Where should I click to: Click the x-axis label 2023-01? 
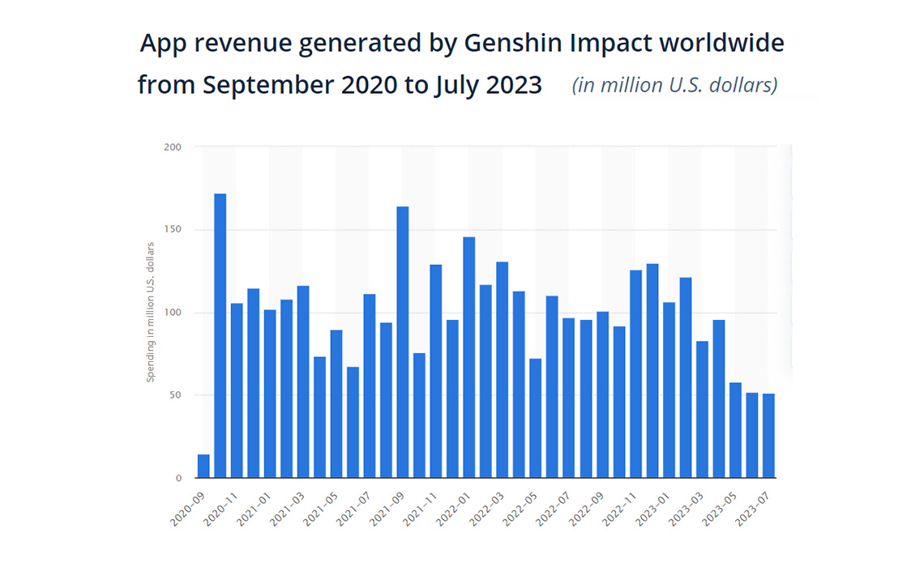[x=653, y=509]
